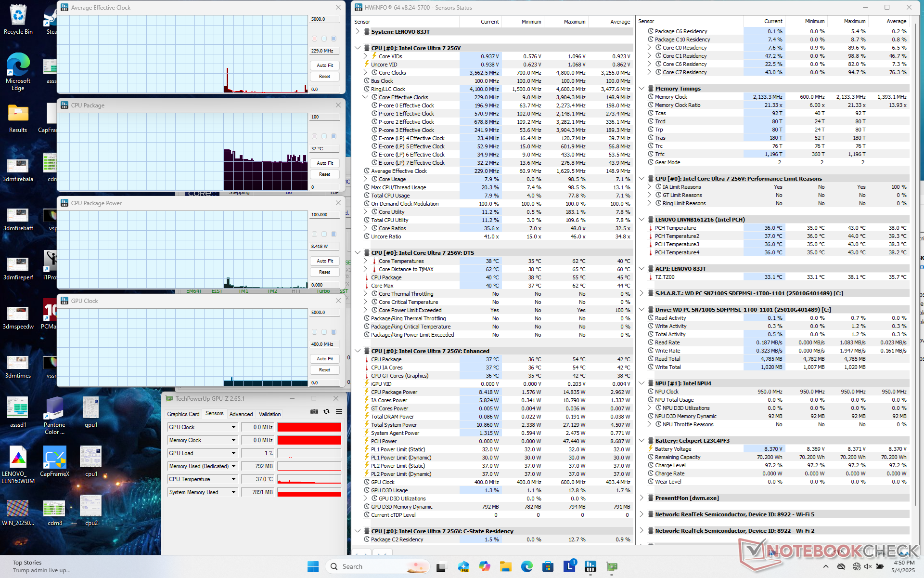Click the Windows Start button
This screenshot has width=924, height=578.
(313, 566)
